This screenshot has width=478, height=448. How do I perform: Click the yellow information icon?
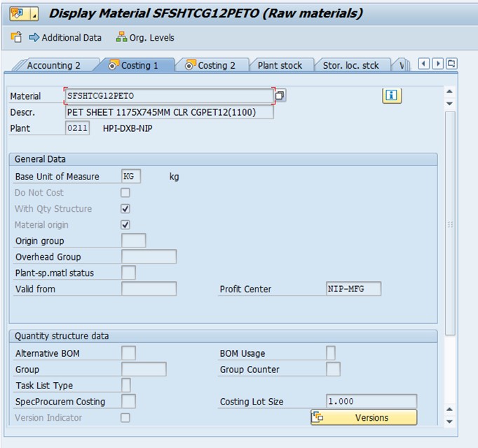[x=392, y=96]
